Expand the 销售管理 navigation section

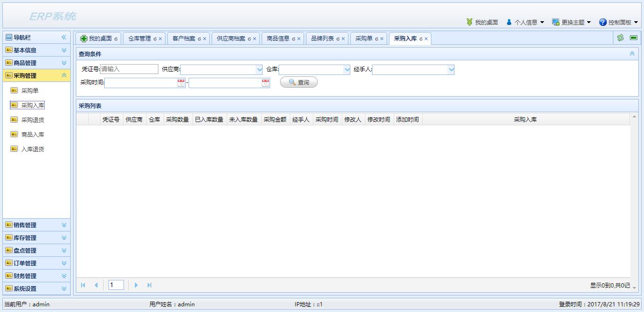point(37,225)
